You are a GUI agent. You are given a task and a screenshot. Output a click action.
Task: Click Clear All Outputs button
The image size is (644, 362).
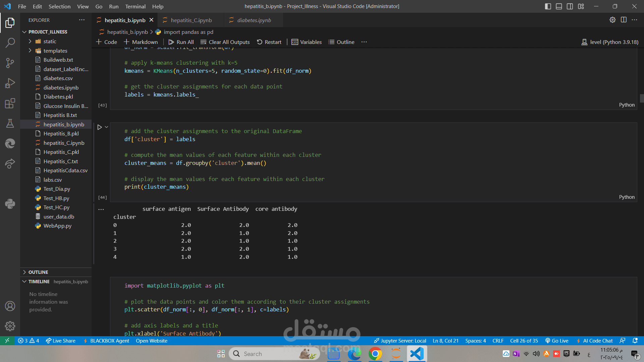pyautogui.click(x=225, y=42)
